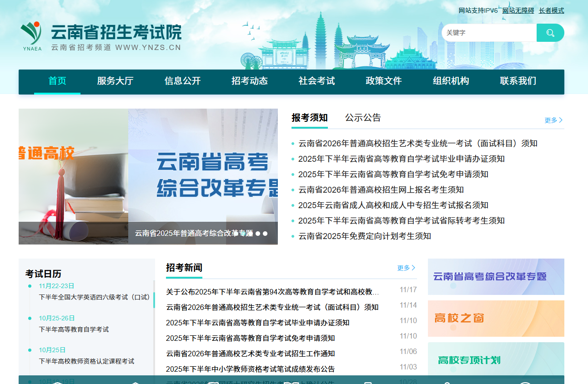Open the 服务大厅 navigation menu

tap(115, 81)
